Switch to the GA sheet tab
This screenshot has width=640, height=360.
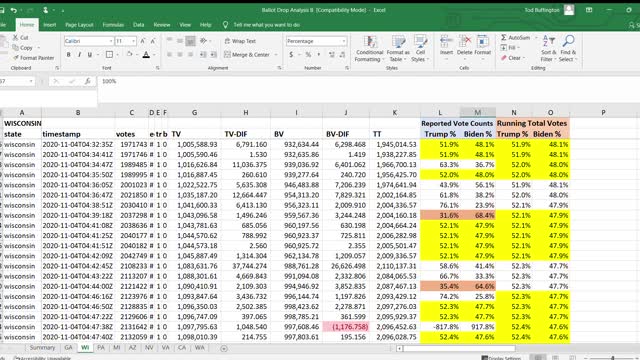(x=68, y=348)
